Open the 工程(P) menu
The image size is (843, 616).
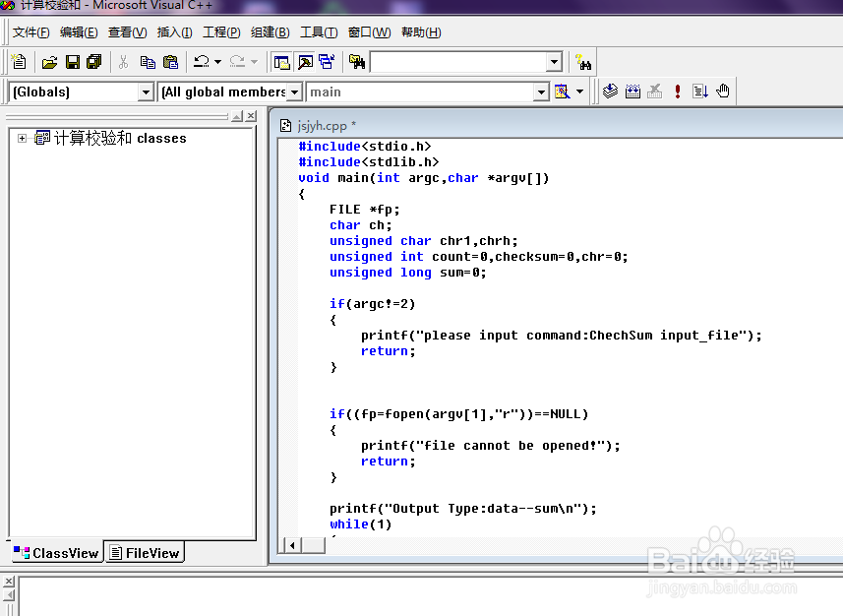pos(221,32)
